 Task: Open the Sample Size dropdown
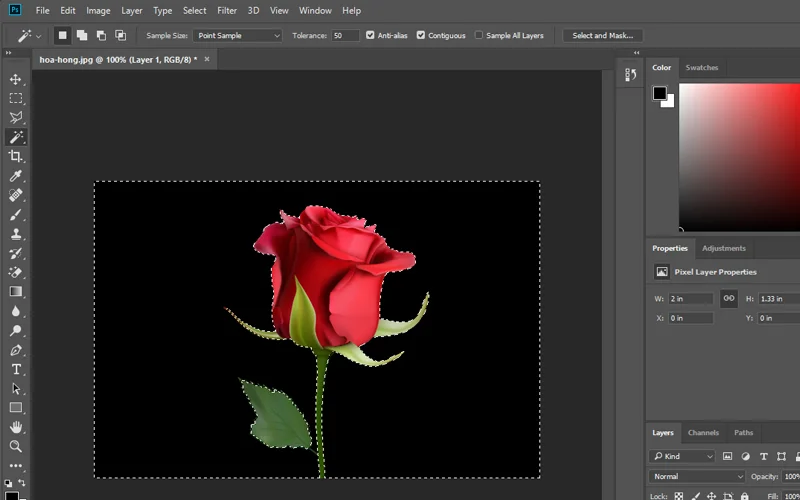236,35
